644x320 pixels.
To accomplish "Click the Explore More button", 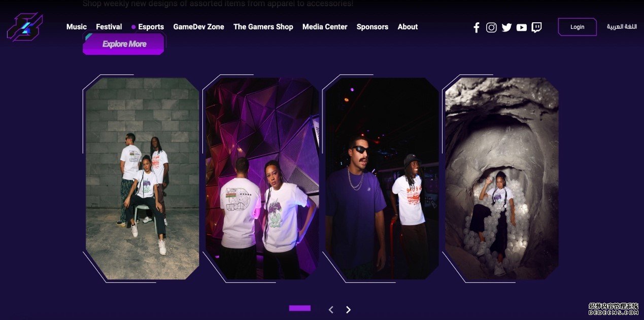I will point(124,44).
